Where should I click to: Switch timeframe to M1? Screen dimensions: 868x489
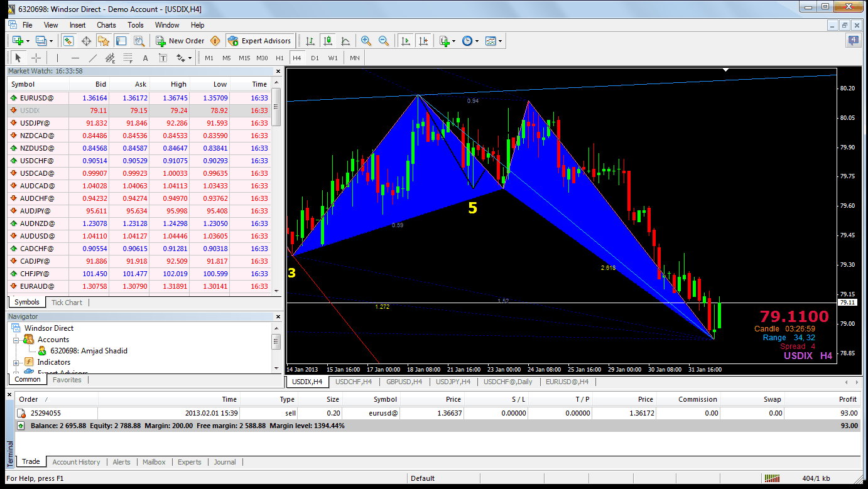coord(209,58)
